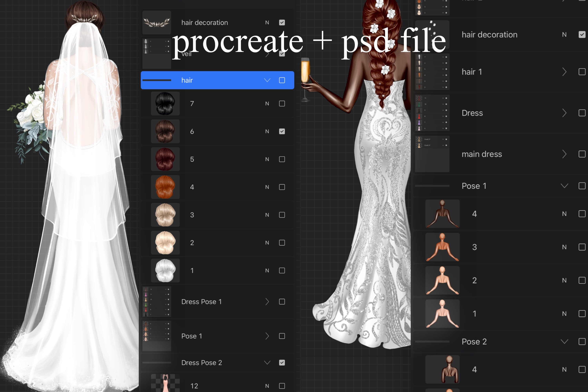Open blend mode N for layer 12
Screen dimensions: 588x392
tap(267, 386)
